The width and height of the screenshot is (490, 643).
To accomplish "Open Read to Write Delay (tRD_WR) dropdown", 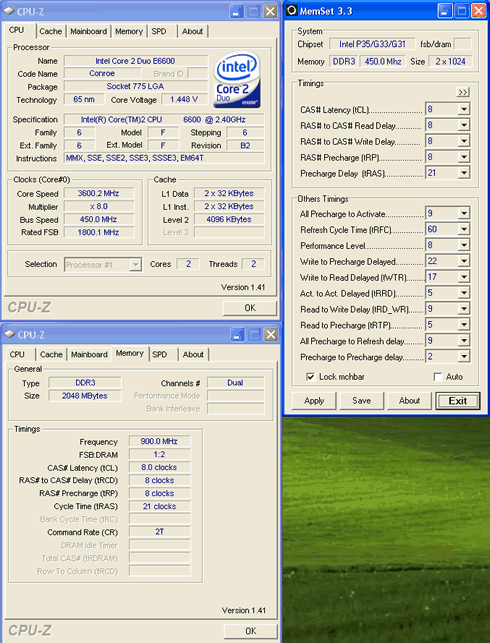I will pos(464,309).
